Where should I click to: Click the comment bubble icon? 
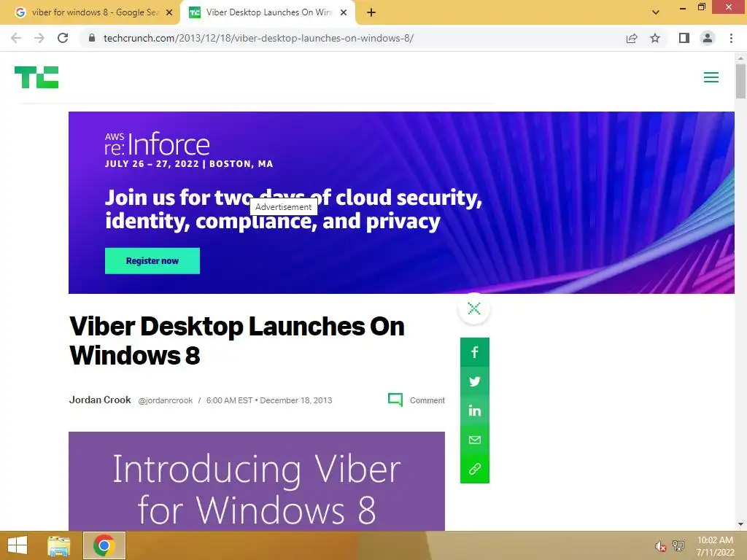395,400
